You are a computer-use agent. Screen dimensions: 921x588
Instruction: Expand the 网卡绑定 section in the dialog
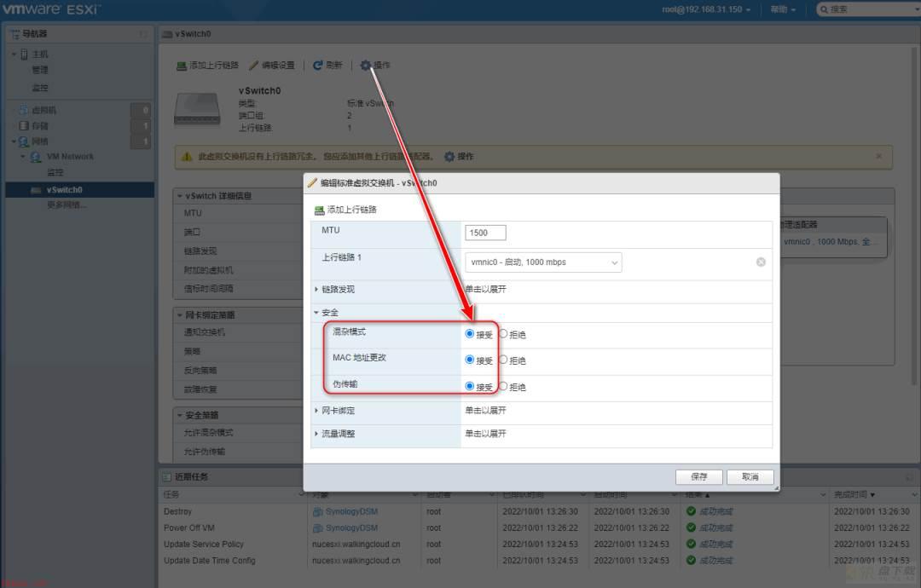coord(316,411)
